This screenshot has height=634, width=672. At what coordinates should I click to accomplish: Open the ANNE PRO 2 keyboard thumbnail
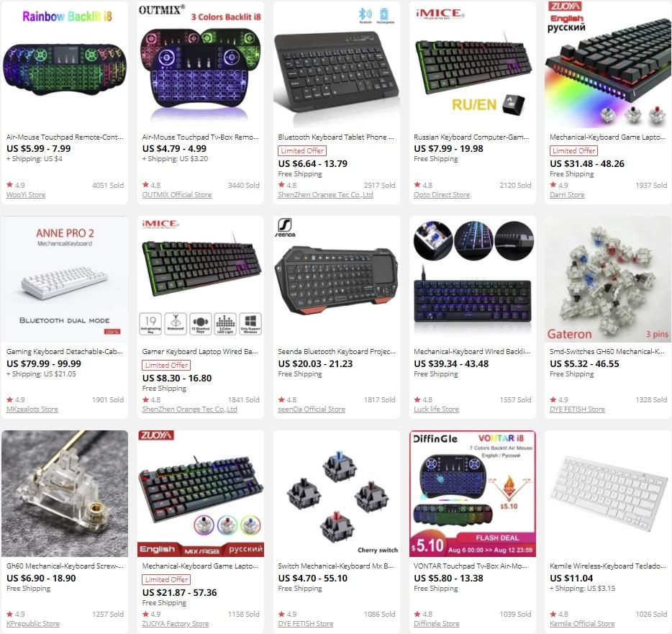[65, 279]
